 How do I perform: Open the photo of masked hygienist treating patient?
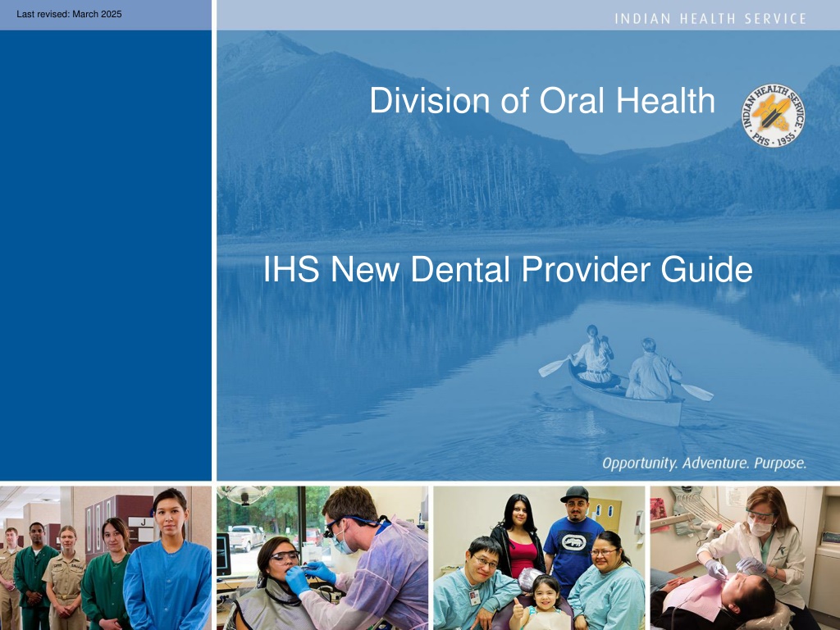pos(745,558)
